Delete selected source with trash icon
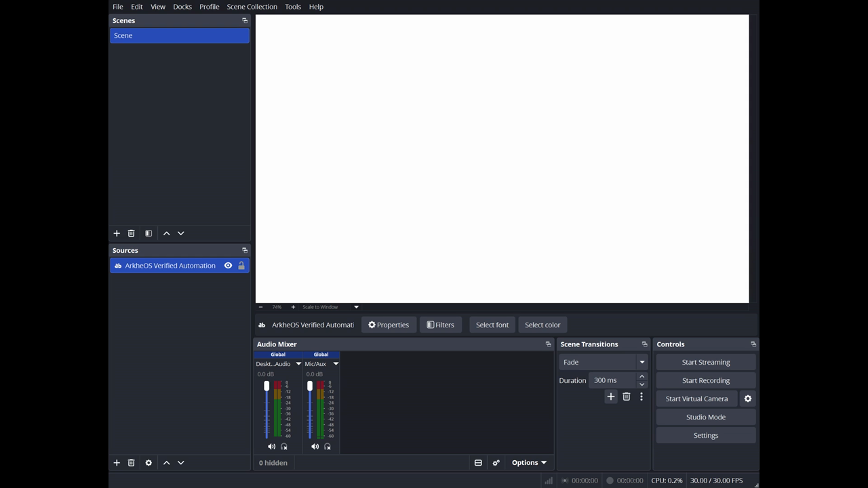This screenshot has width=868, height=488. pyautogui.click(x=132, y=463)
